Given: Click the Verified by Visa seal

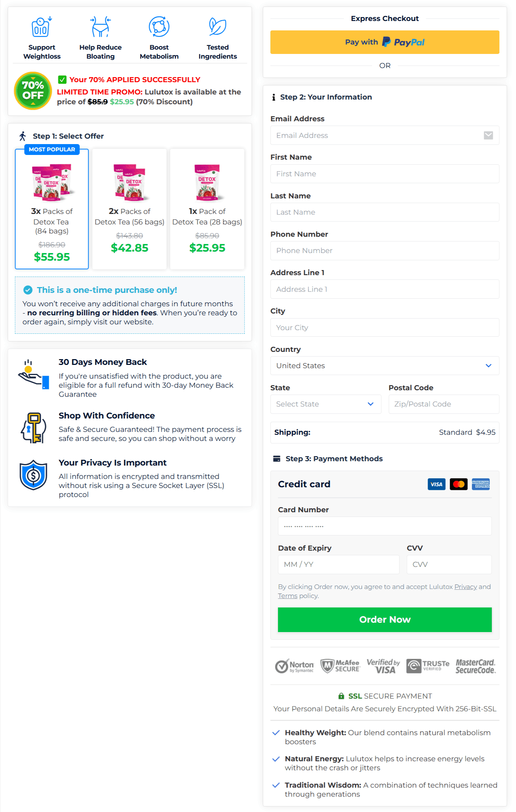Looking at the screenshot, I should pos(383,666).
